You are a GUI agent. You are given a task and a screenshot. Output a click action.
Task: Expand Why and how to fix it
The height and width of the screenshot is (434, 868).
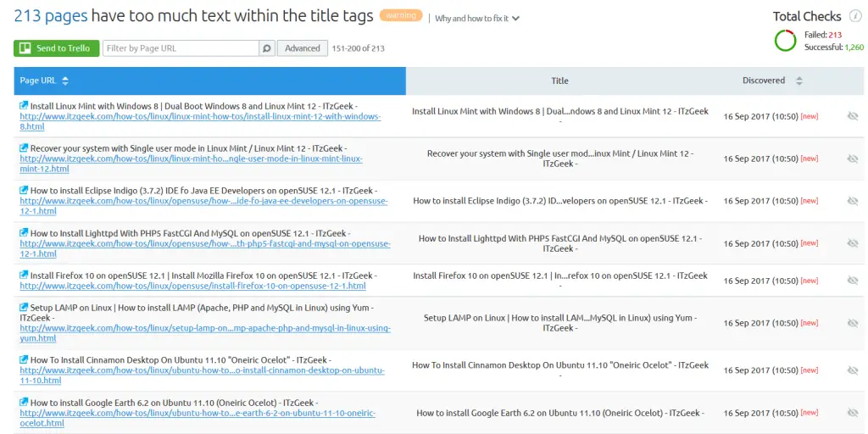pyautogui.click(x=476, y=19)
